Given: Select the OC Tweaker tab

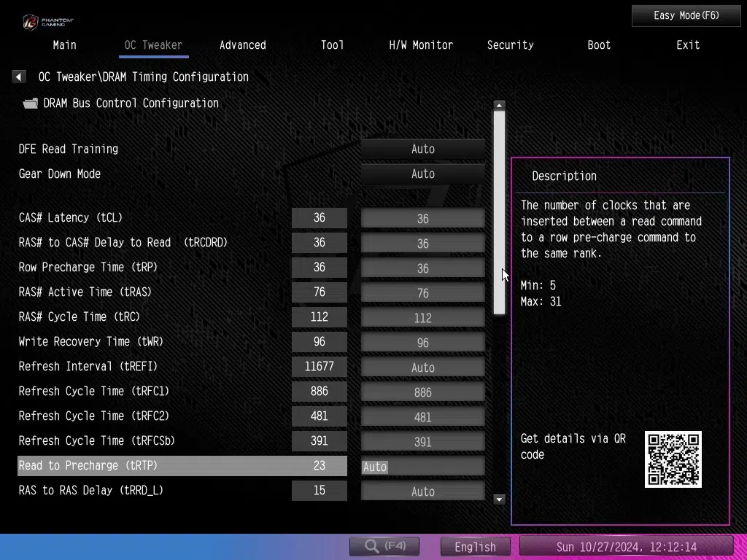Looking at the screenshot, I should (153, 45).
